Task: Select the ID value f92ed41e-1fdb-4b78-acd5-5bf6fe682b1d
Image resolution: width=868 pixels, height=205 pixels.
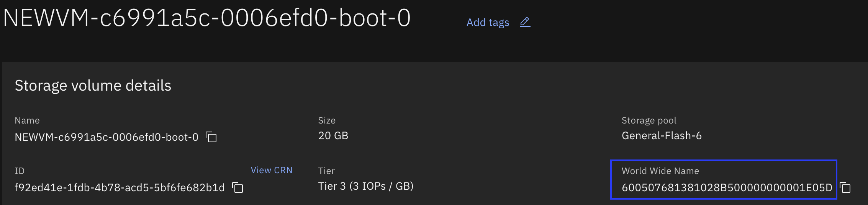Action: [120, 187]
